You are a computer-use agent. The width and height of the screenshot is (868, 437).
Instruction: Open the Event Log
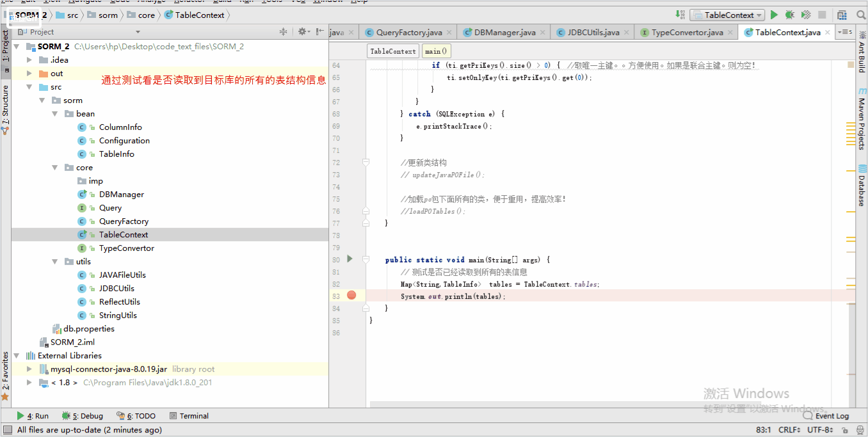click(826, 416)
